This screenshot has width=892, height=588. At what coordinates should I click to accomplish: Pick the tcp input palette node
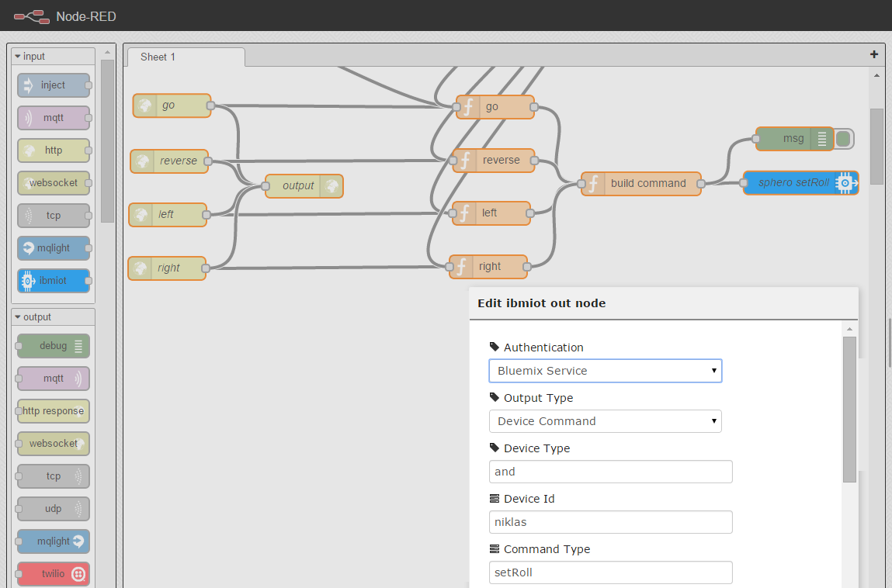click(x=54, y=216)
